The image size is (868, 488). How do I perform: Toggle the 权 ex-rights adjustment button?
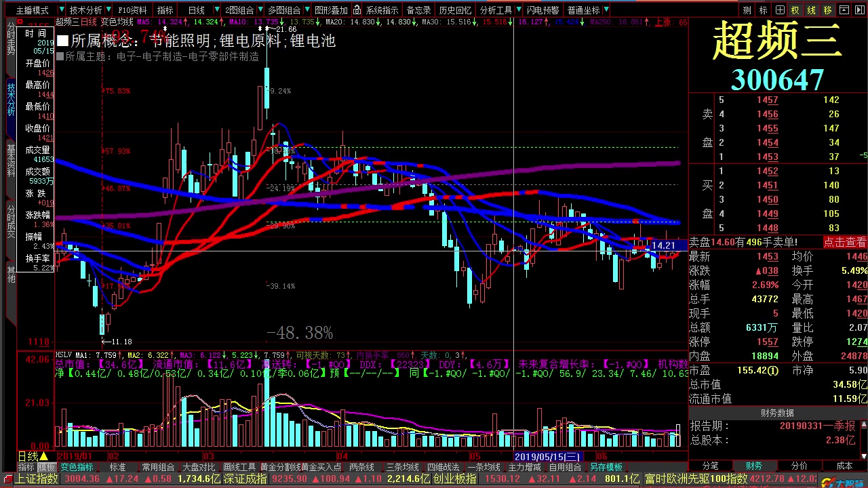pos(795,10)
